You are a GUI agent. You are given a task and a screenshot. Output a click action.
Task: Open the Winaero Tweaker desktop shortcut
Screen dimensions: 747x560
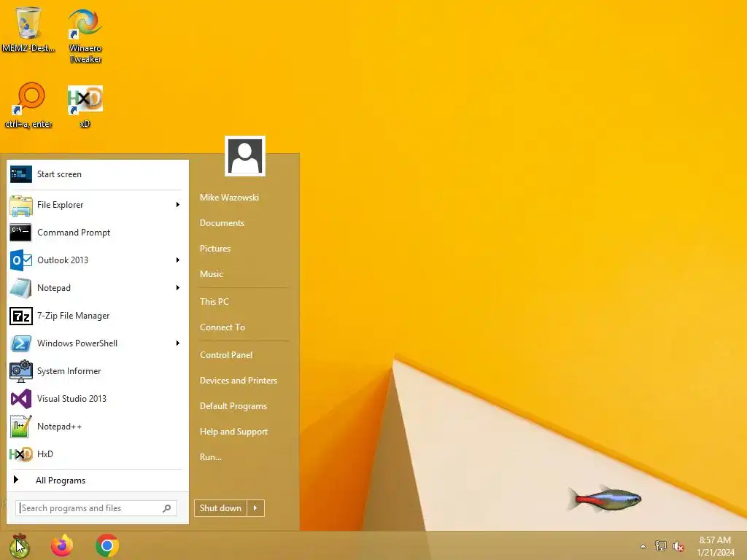pos(85,36)
